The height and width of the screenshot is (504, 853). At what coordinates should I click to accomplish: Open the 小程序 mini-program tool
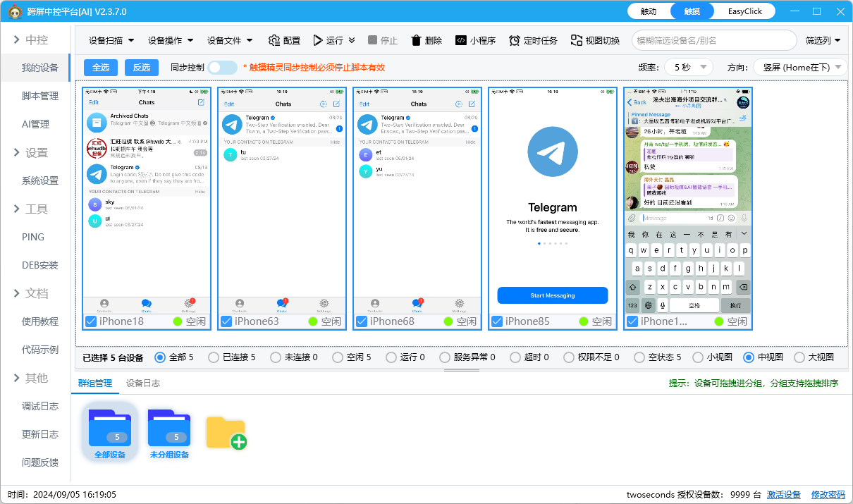(x=474, y=40)
